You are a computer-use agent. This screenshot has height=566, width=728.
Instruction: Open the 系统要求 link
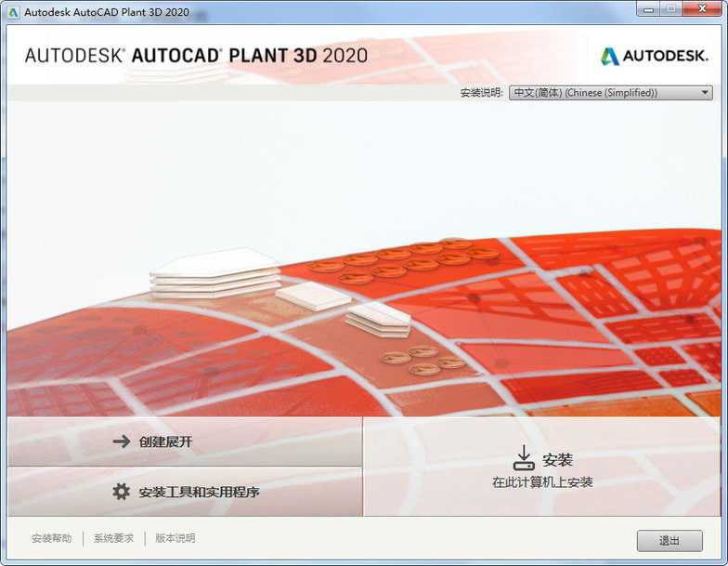(113, 538)
